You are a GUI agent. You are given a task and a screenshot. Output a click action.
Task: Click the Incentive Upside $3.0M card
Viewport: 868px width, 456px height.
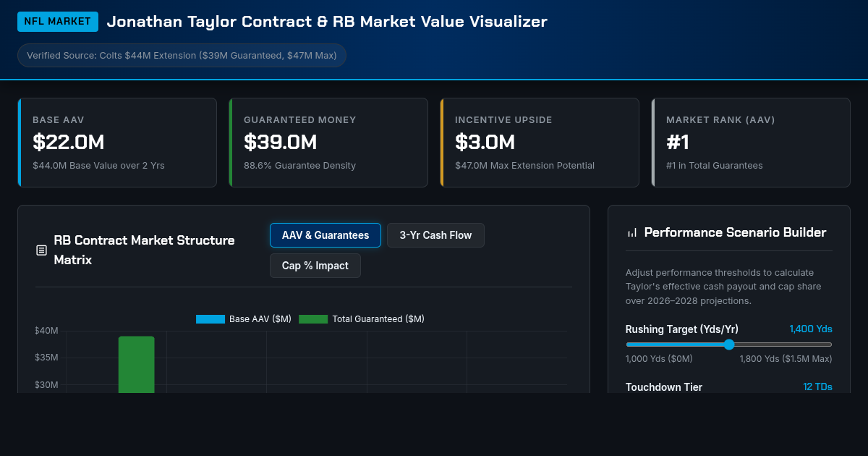tap(540, 143)
